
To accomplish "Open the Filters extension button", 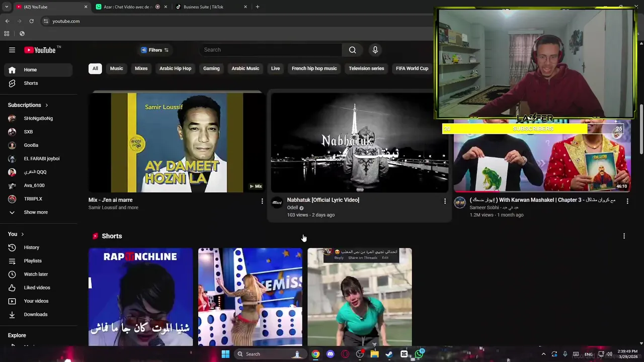I will coord(154,50).
